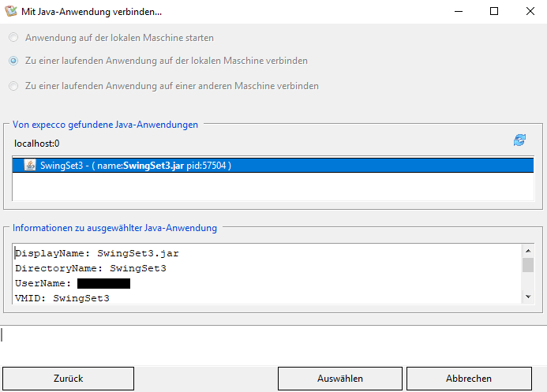Image resolution: width=547 pixels, height=392 pixels.
Task: Click the info panel scrollbar up arrow
Action: [528, 251]
